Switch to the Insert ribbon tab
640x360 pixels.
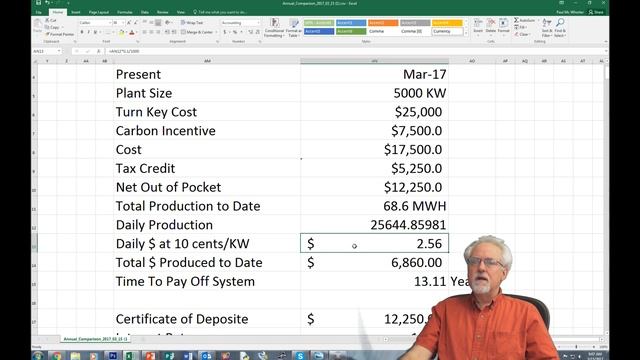(76, 12)
